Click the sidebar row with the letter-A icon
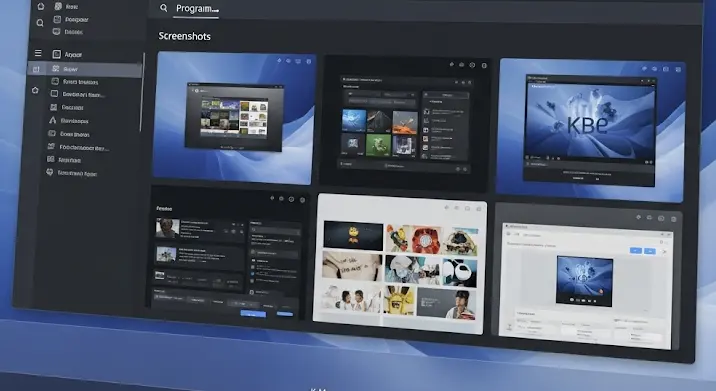 (68, 121)
